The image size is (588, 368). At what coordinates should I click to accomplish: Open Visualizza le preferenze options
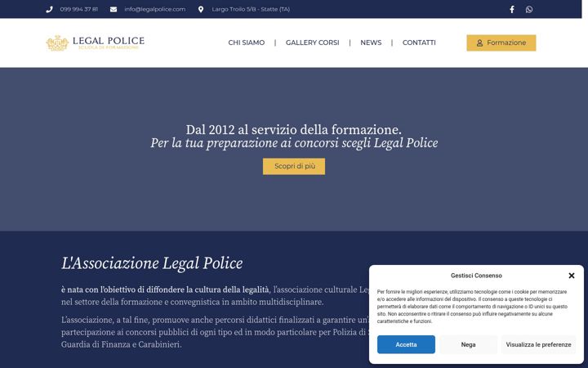(x=538, y=344)
